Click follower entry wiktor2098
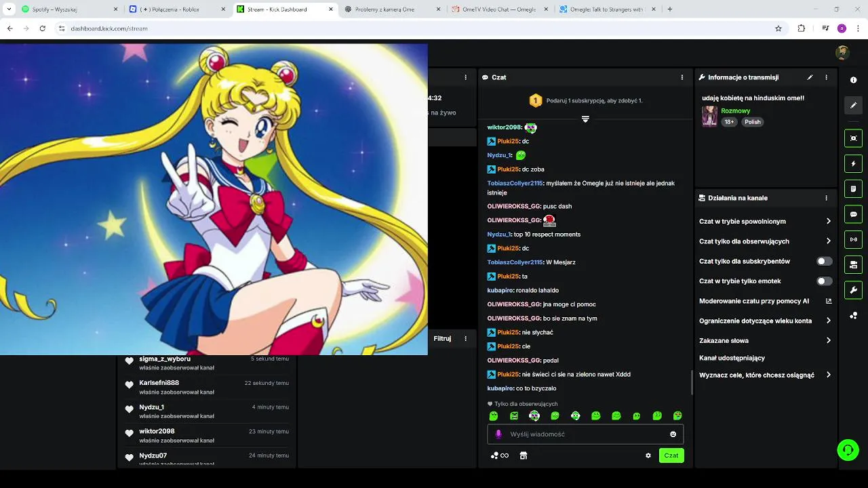Image resolution: width=868 pixels, height=488 pixels. (x=207, y=436)
